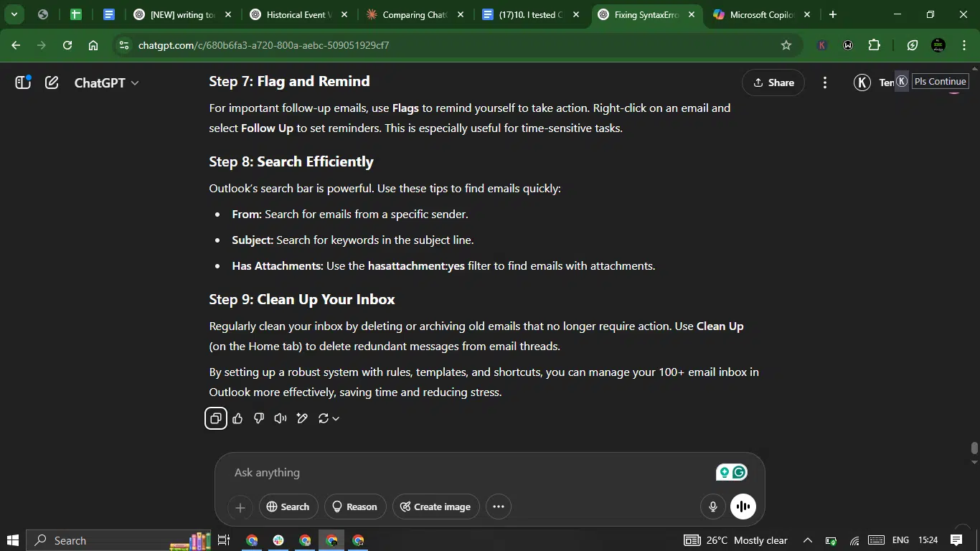980x551 pixels.
Task: Switch to the Historical Event tab
Action: pos(299,14)
